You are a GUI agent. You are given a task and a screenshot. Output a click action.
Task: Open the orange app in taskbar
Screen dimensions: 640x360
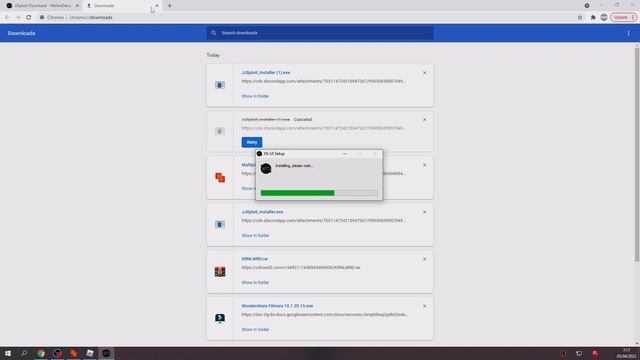pos(73,353)
